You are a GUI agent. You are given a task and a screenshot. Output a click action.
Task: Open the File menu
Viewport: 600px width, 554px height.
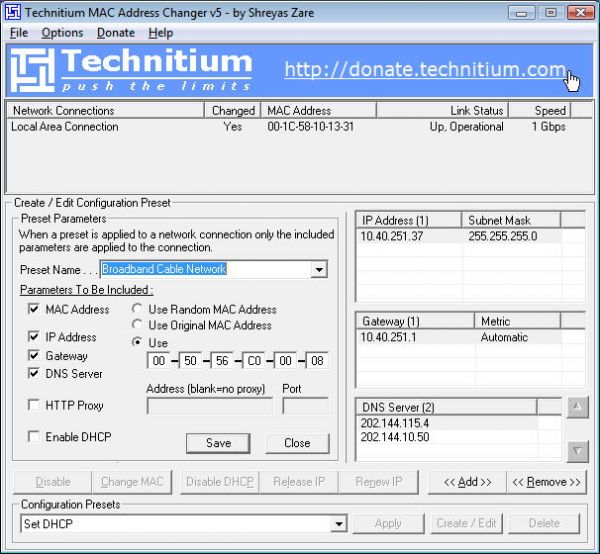pyautogui.click(x=19, y=33)
